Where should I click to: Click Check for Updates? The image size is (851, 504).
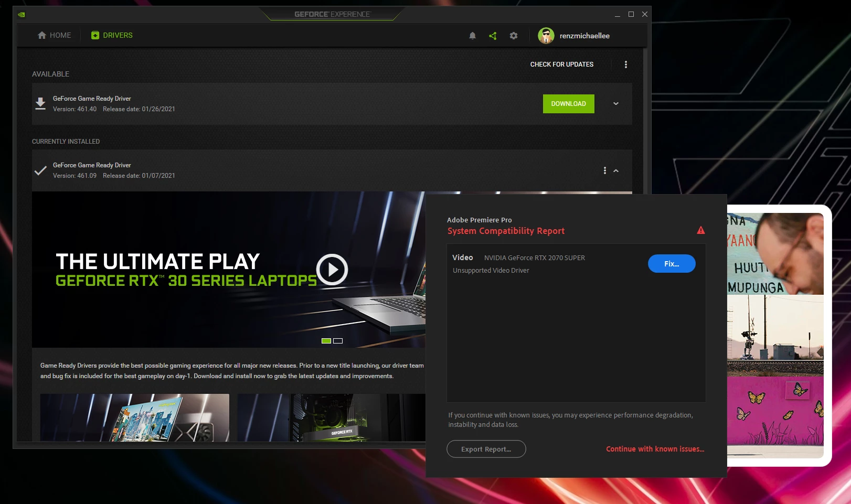562,65
